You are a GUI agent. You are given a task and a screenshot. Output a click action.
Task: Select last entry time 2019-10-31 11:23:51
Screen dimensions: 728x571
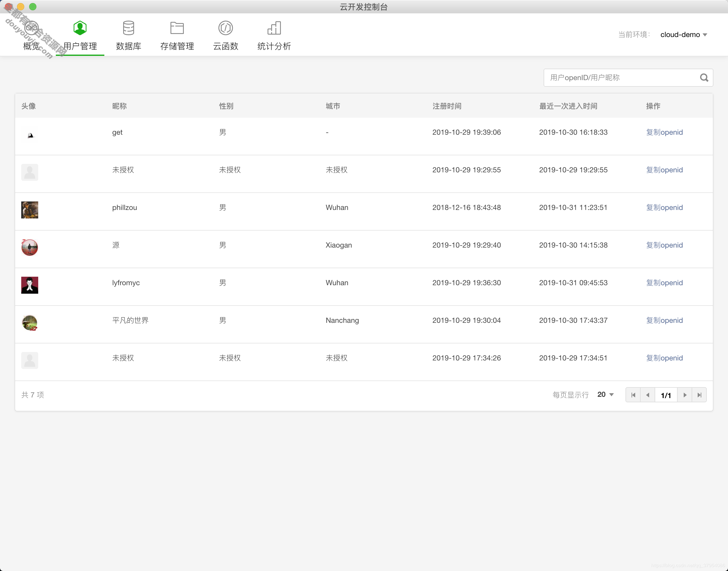[573, 207]
